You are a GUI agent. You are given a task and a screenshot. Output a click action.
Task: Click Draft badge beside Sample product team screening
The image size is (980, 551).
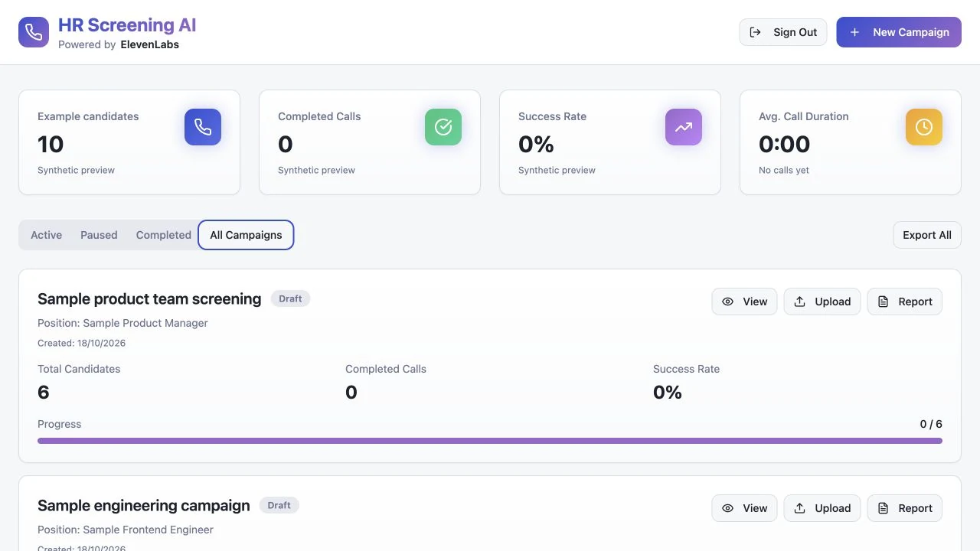click(x=290, y=298)
